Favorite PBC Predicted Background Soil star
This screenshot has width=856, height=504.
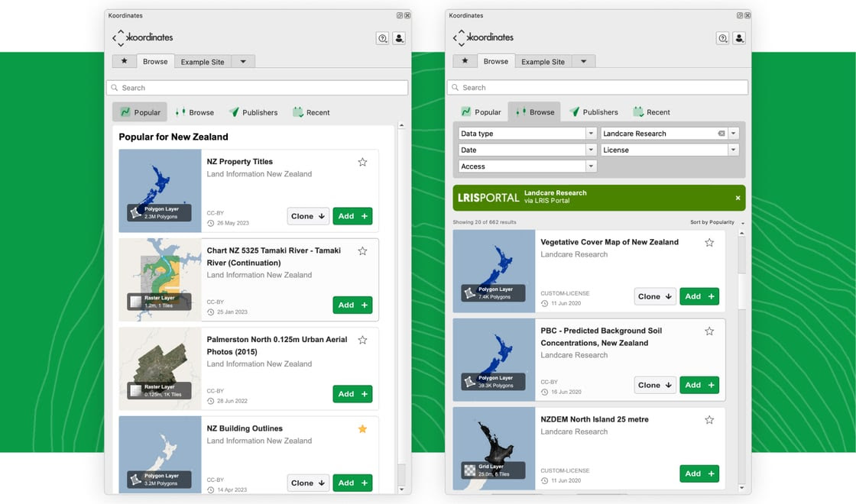pyautogui.click(x=709, y=331)
